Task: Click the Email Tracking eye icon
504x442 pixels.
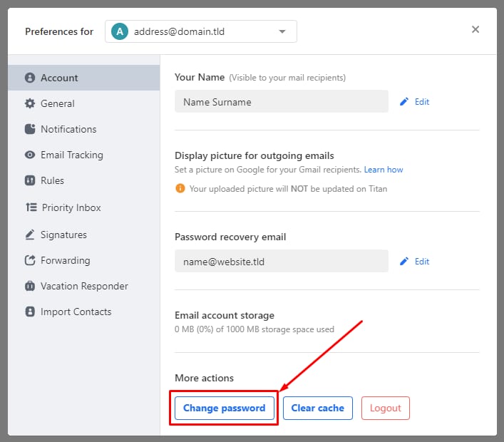Action: coord(30,155)
